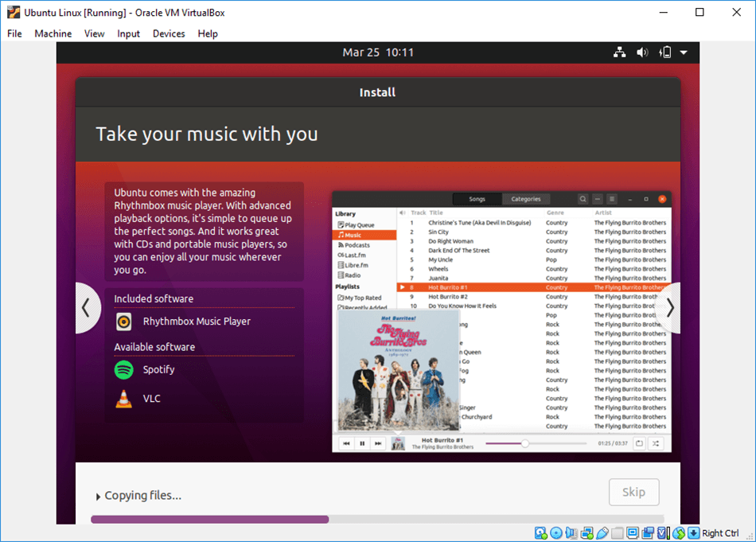Click the 'VLC' label text

click(151, 399)
